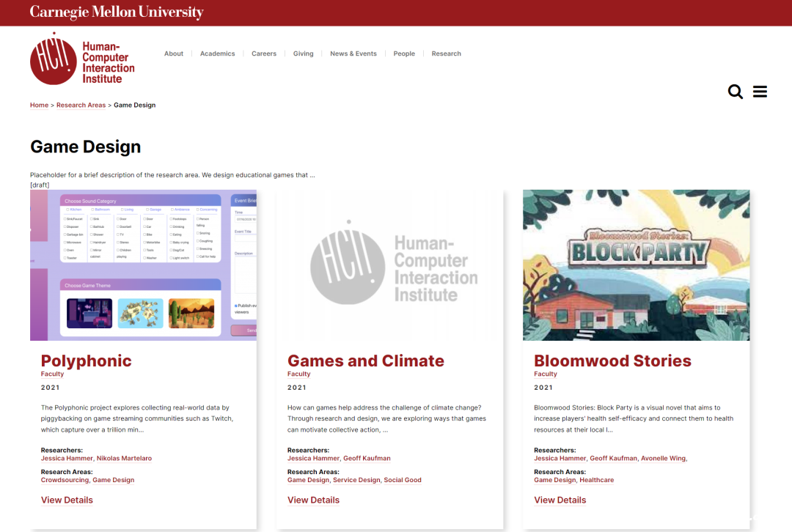Open Jessica Hammer in the Polyphonic card

coord(67,458)
